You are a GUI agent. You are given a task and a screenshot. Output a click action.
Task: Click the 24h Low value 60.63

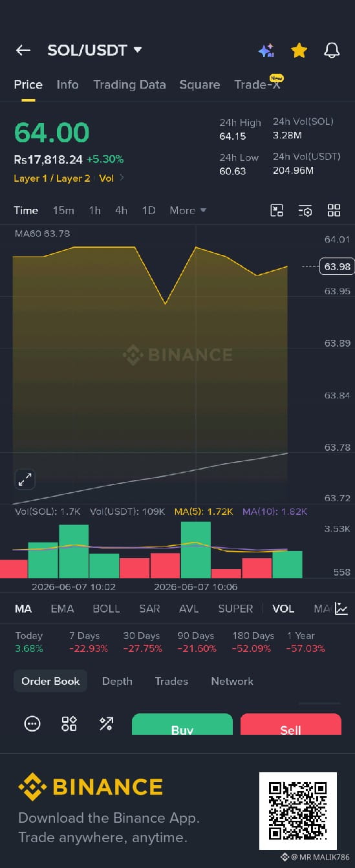tap(233, 171)
